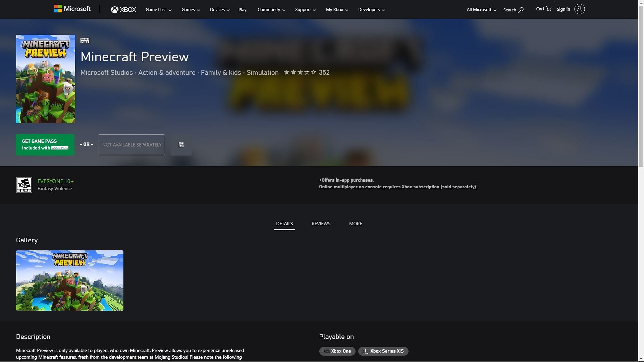Click the 352 ratings count
The image size is (644, 362).
pos(324,72)
